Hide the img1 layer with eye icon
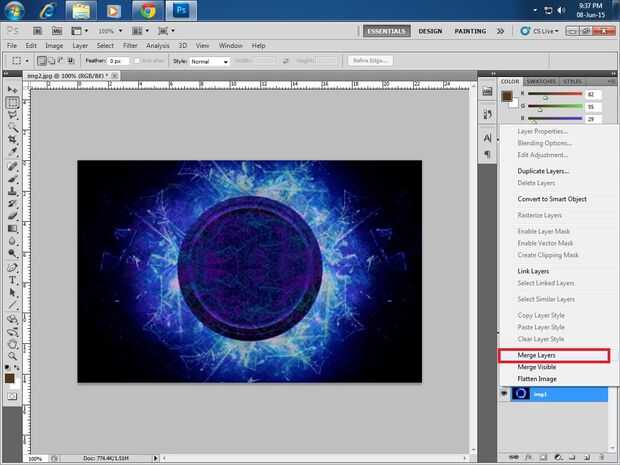This screenshot has height=465, width=620. point(505,394)
